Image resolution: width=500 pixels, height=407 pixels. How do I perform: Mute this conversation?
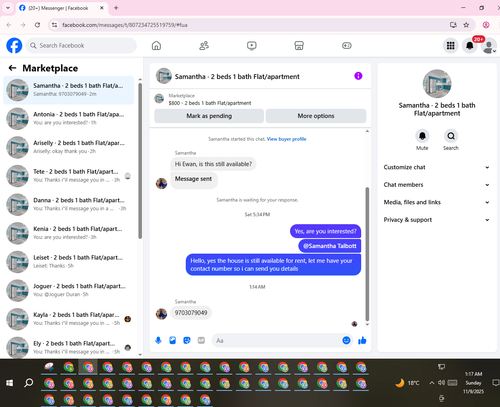(422, 136)
